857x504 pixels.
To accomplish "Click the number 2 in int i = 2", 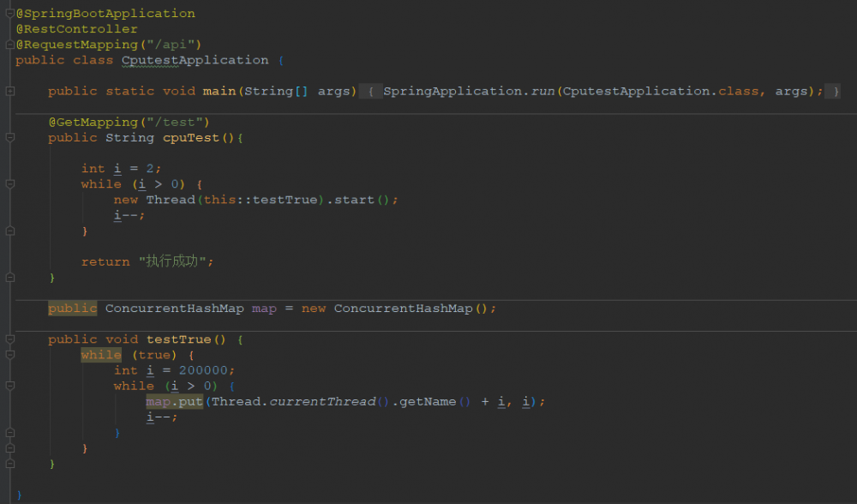I will (150, 168).
